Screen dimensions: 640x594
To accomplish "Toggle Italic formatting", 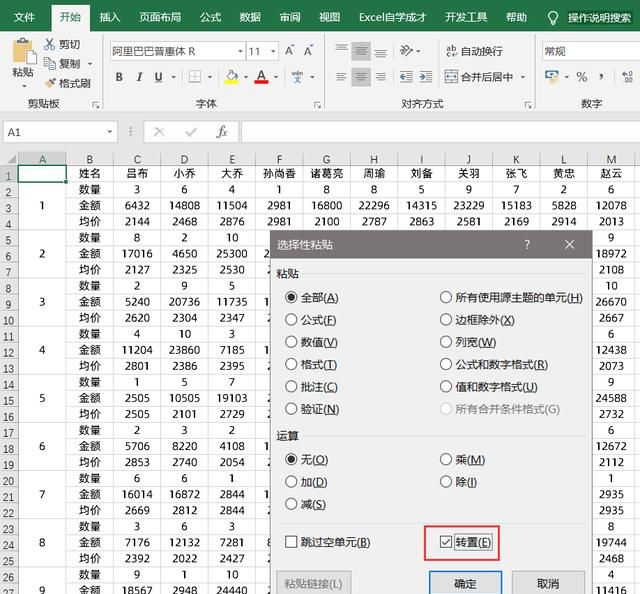I will pos(139,77).
